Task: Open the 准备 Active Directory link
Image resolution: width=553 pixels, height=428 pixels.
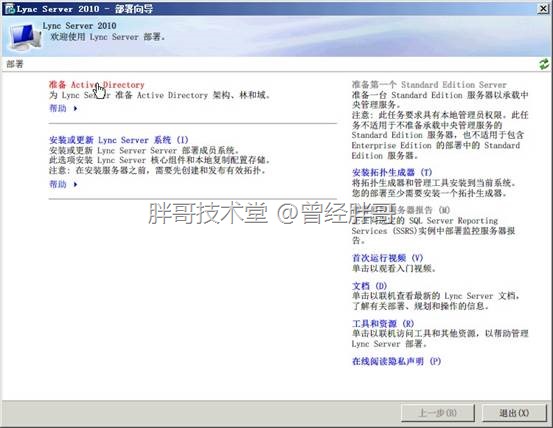Action: [x=97, y=85]
